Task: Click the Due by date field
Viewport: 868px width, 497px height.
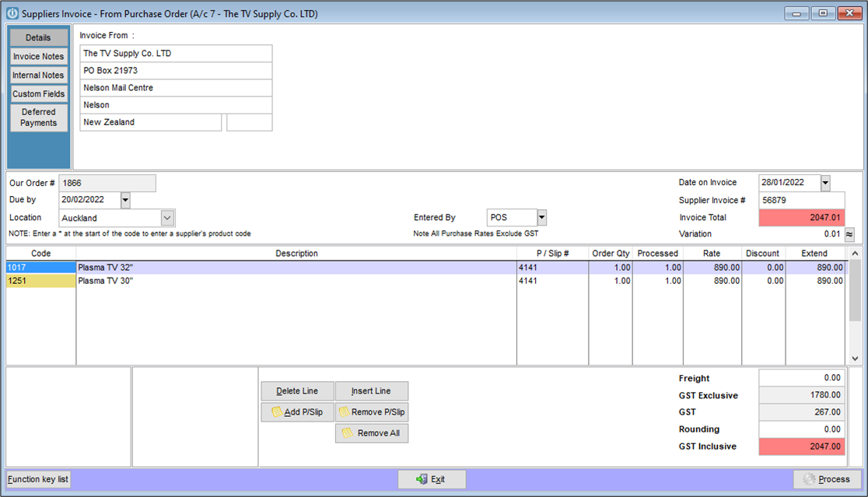Action: [89, 200]
